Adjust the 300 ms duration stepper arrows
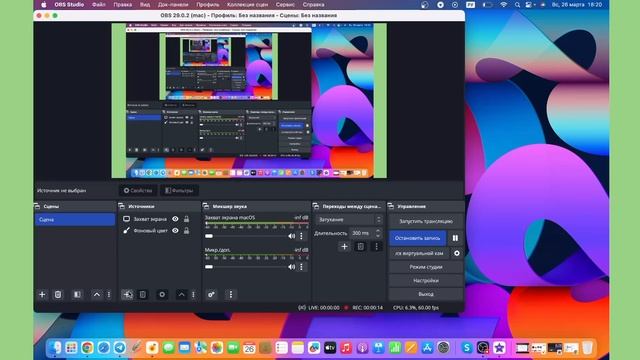Viewport: 640px width, 360px height. (x=378, y=233)
